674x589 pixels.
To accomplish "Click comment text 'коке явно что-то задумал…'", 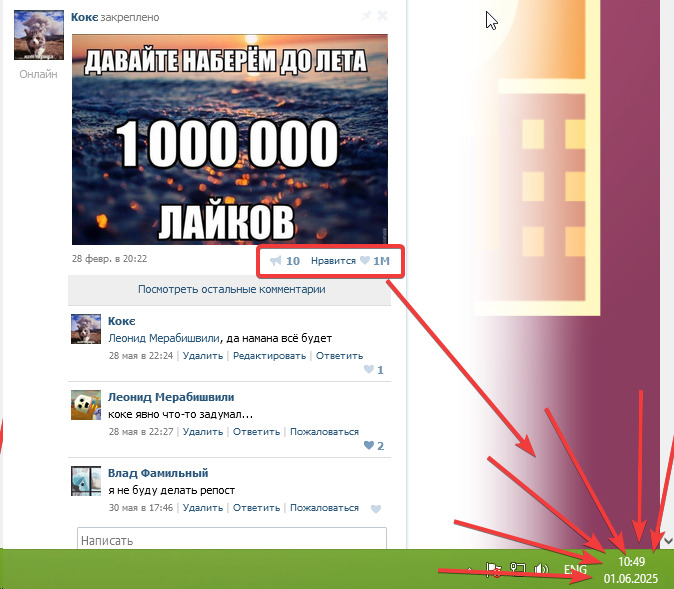I will click(181, 414).
